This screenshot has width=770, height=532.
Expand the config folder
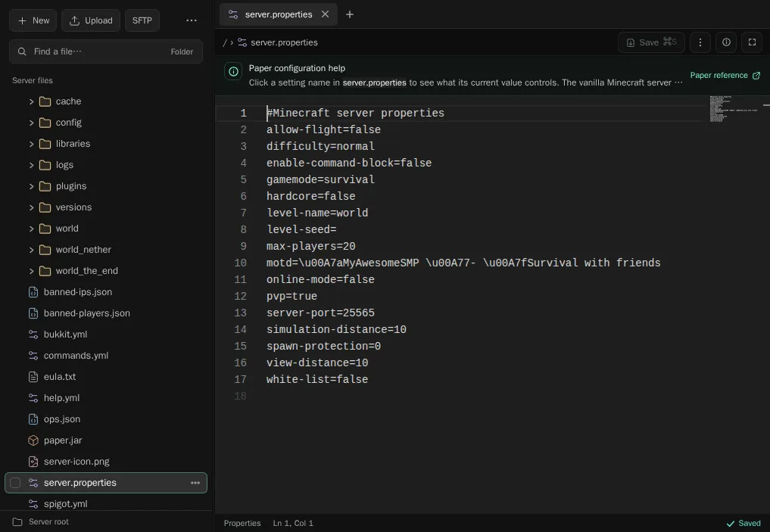click(x=32, y=123)
